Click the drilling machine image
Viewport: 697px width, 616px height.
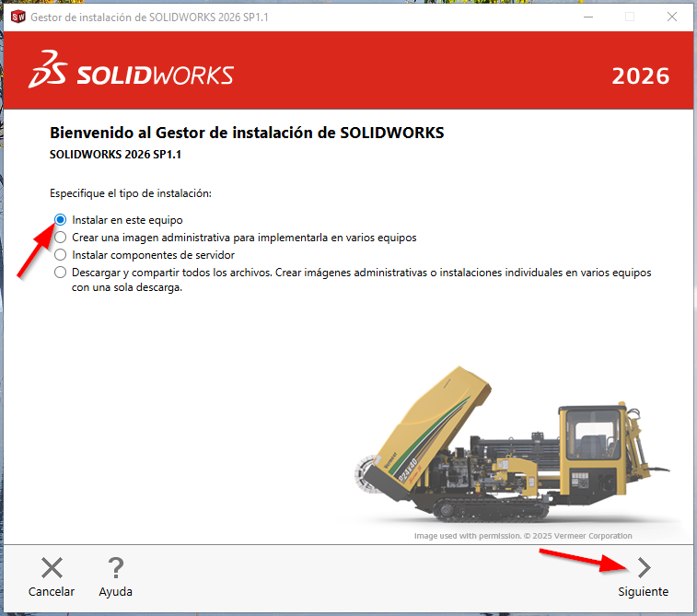pos(512,445)
